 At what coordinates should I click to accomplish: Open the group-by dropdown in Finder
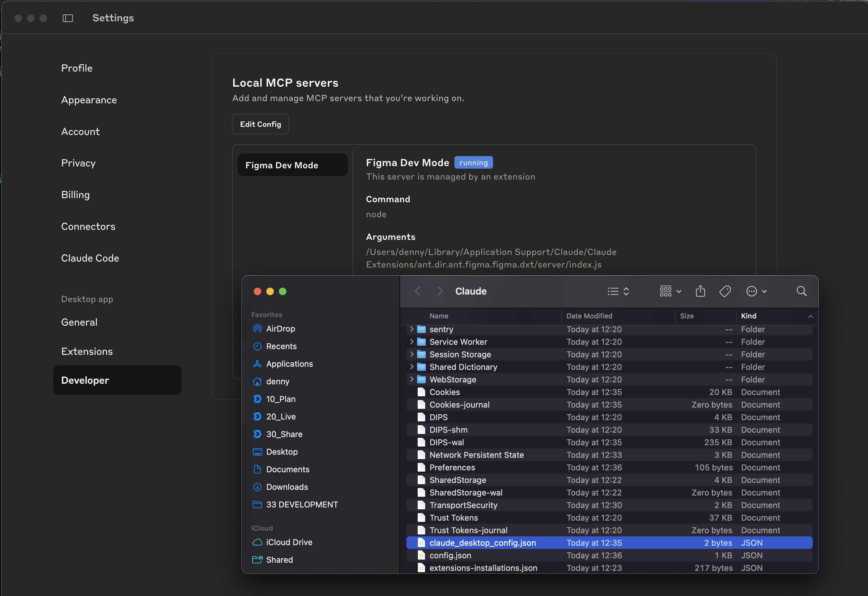point(670,291)
